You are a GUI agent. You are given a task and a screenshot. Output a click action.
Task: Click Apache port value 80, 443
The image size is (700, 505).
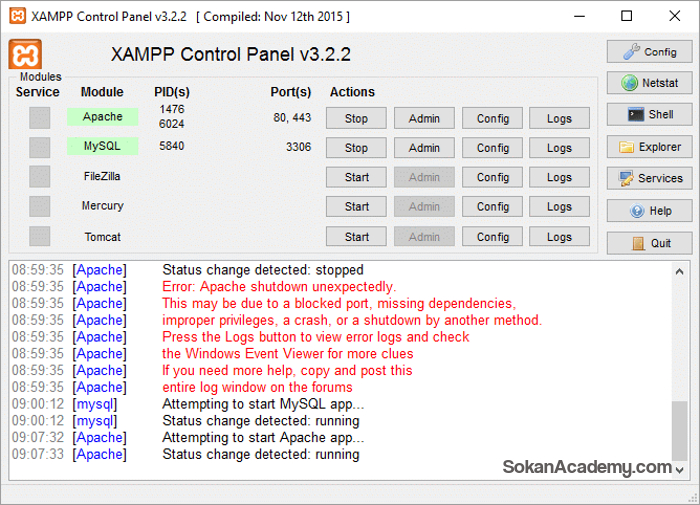tap(292, 118)
